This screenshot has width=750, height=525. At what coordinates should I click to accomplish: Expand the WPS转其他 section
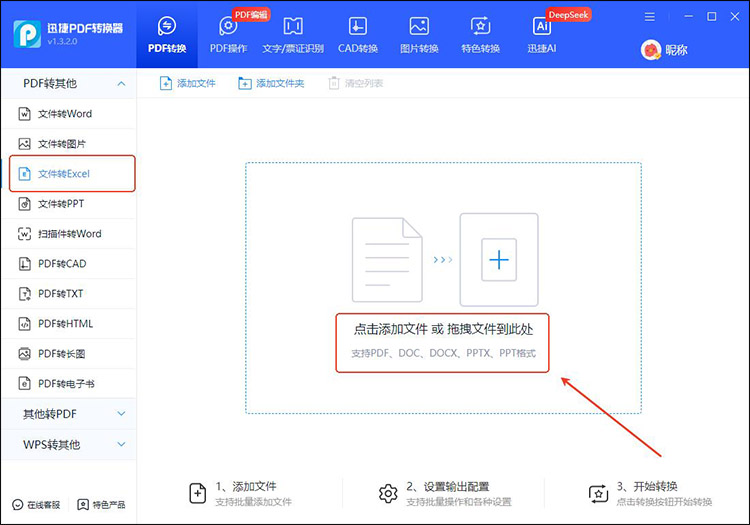68,445
